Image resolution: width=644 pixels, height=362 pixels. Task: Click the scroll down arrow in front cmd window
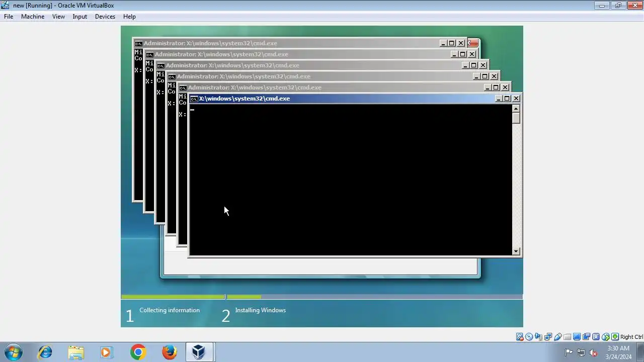pyautogui.click(x=516, y=251)
